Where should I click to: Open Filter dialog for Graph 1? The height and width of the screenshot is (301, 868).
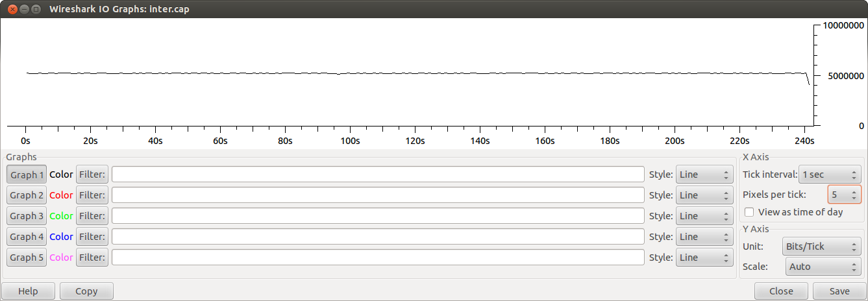tap(92, 175)
